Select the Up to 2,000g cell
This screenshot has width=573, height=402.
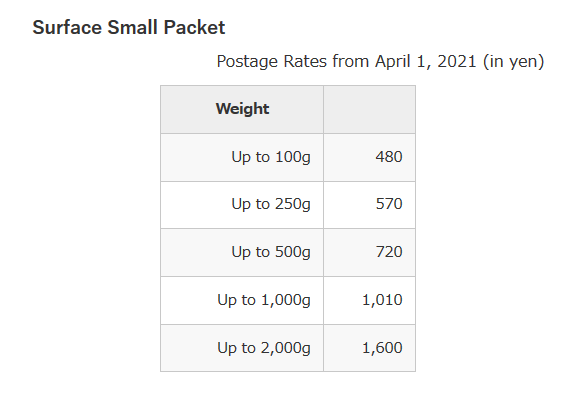(242, 348)
